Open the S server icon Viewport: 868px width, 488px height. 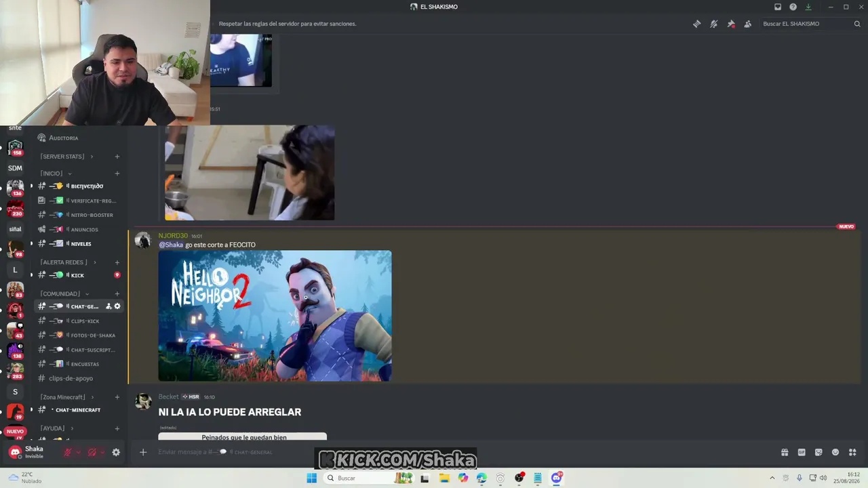(15, 392)
